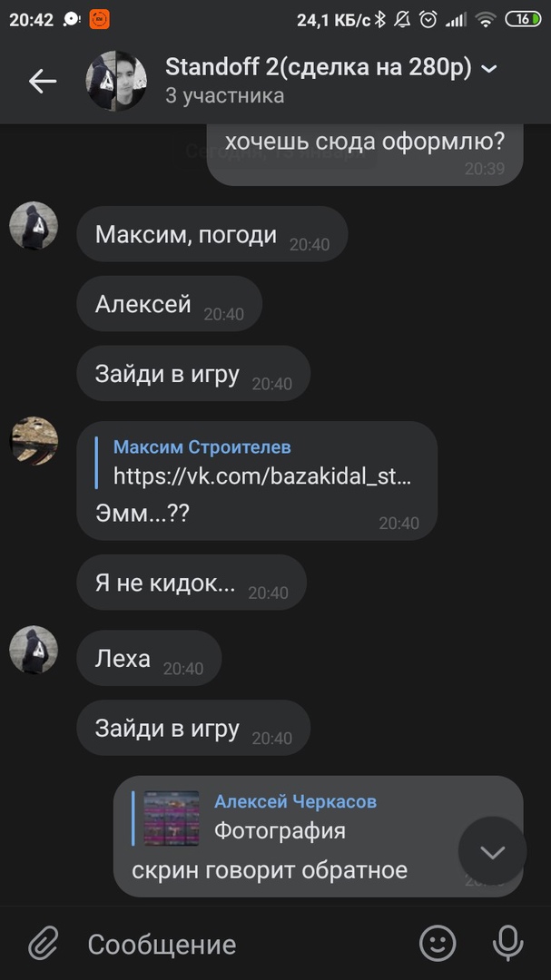Tap the '3 участника' members label
The width and height of the screenshot is (551, 980).
click(224, 95)
